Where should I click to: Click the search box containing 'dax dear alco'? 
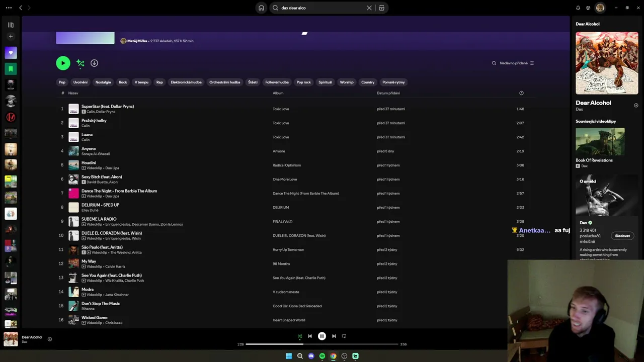coord(322,8)
